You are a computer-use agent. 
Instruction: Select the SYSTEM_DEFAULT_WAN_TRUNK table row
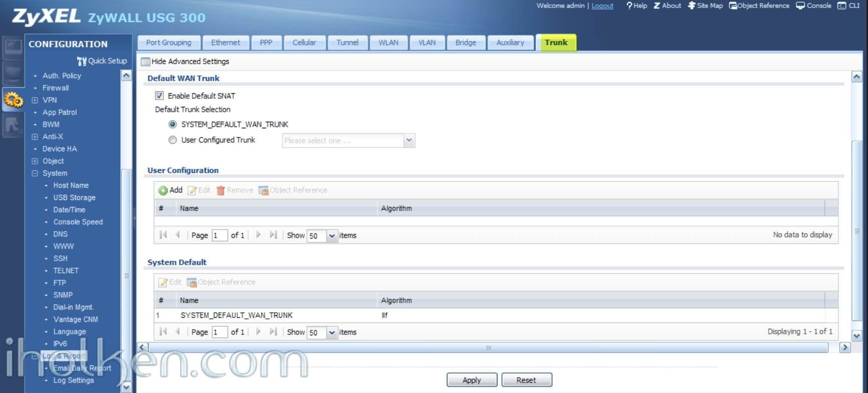click(496, 315)
